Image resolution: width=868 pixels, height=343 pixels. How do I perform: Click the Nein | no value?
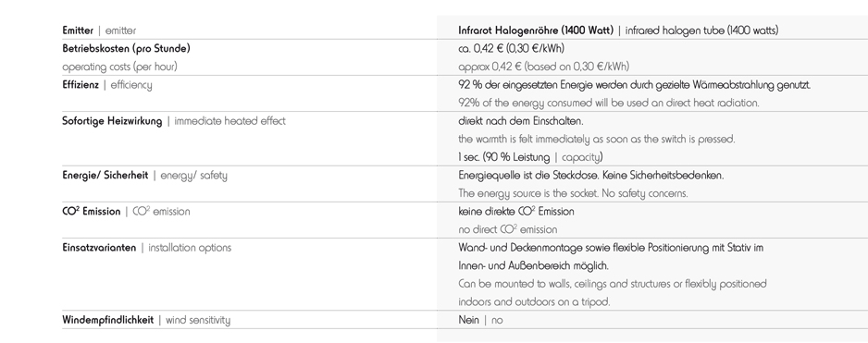pyautogui.click(x=480, y=320)
